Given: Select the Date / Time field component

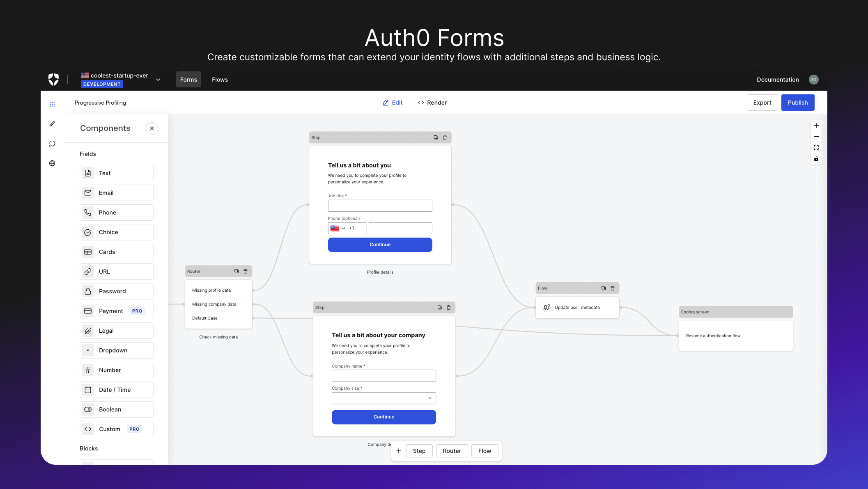Looking at the screenshot, I should pos(117,390).
